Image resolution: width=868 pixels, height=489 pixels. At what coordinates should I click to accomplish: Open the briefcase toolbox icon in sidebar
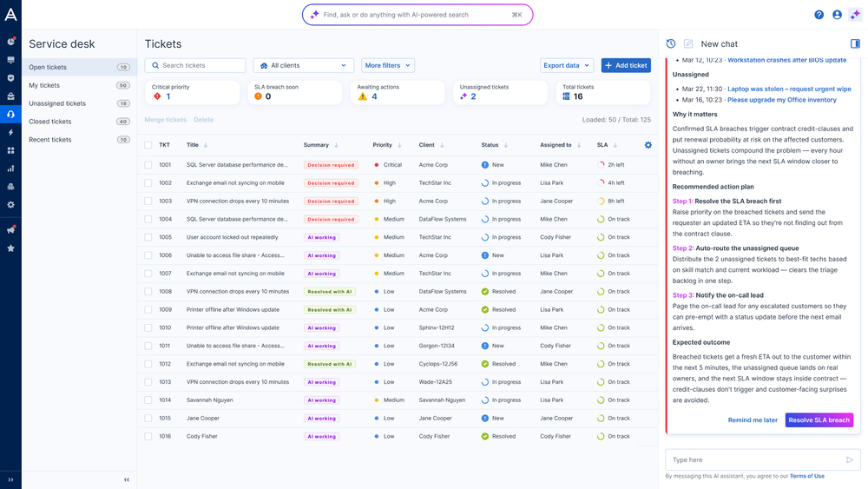[10, 96]
